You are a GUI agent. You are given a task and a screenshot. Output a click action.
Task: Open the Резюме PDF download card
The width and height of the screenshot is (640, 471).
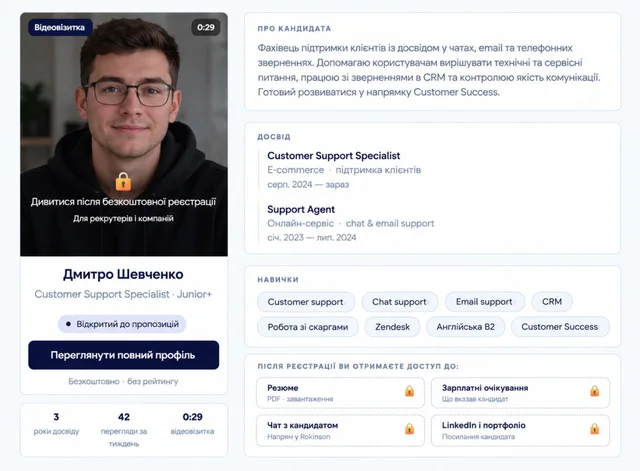coord(340,393)
